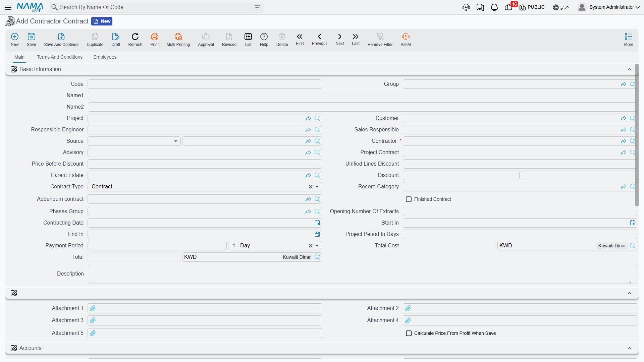
Task: Switch to the Employees tab
Action: 105,57
